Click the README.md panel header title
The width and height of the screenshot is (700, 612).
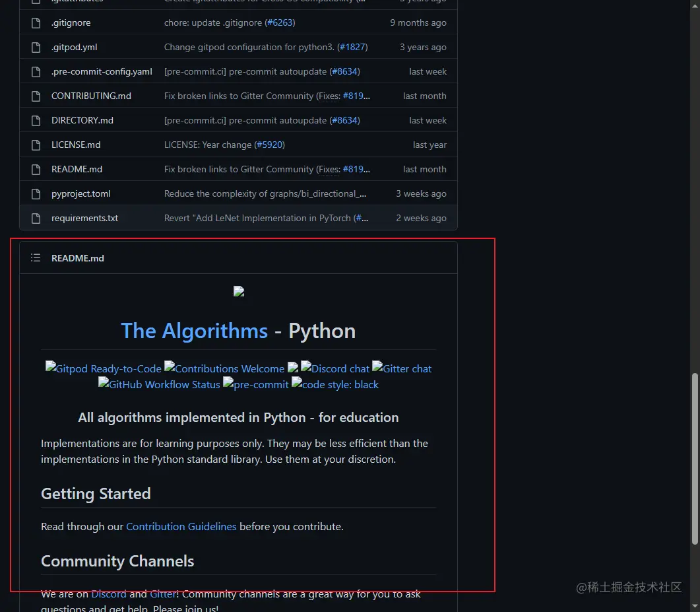click(78, 258)
